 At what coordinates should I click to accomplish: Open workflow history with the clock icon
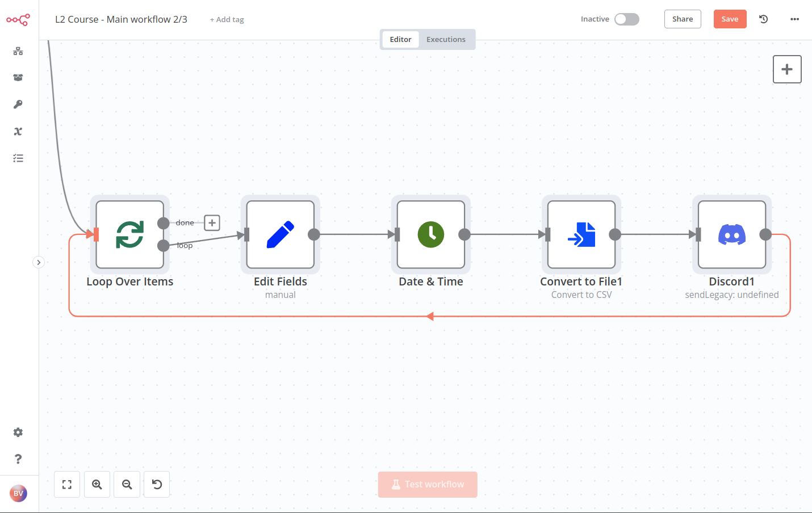[763, 19]
